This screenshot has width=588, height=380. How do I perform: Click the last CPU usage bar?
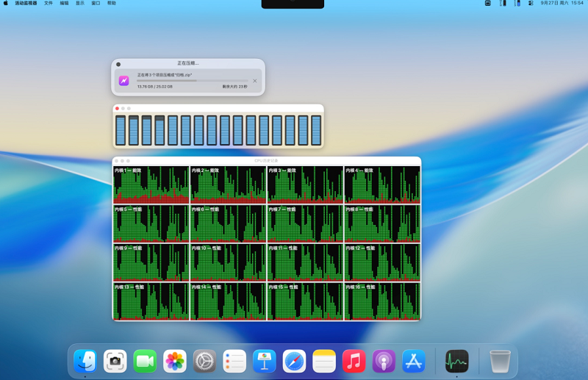(316, 130)
